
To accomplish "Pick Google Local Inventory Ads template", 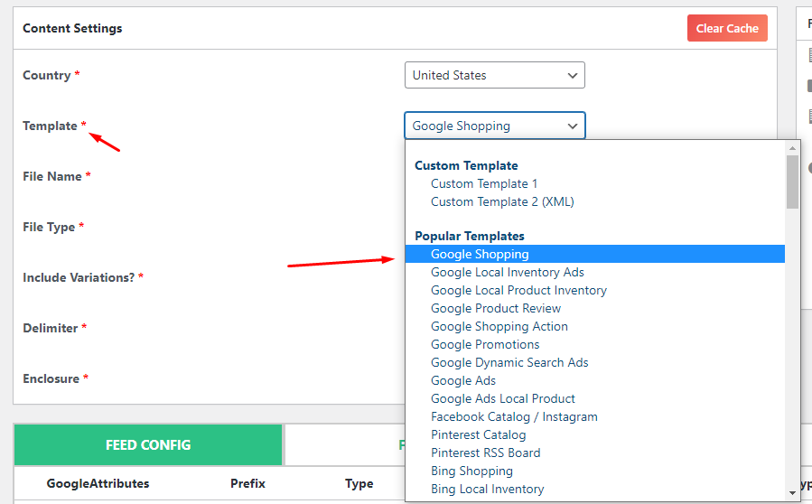I will pyautogui.click(x=507, y=273).
